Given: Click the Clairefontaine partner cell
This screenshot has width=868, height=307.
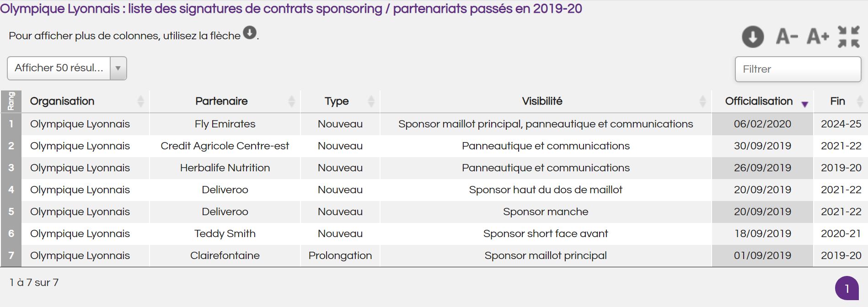Looking at the screenshot, I should tap(225, 255).
